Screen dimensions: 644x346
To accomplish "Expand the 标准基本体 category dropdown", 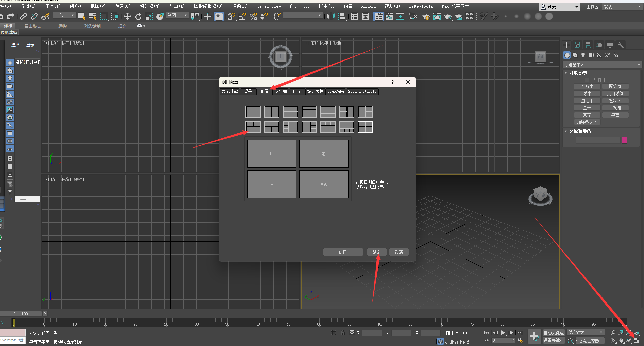I will (602, 65).
